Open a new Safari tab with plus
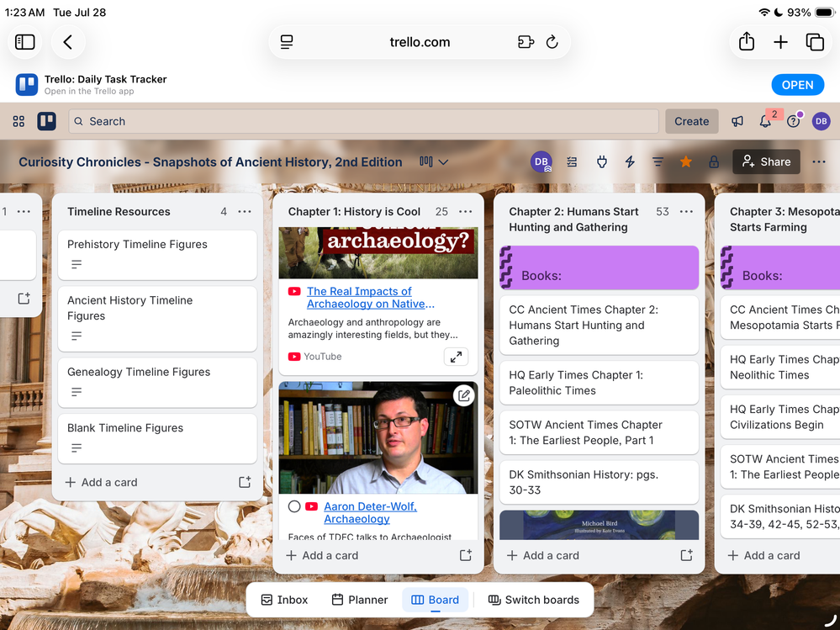This screenshot has height=630, width=840. pos(780,42)
